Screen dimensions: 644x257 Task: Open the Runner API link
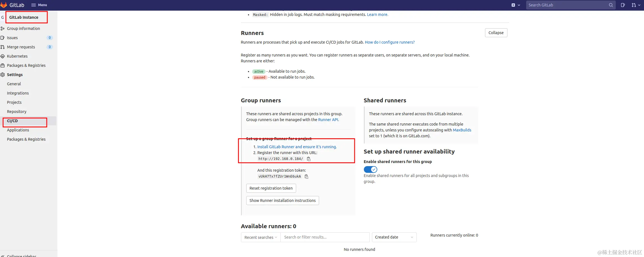(x=328, y=120)
